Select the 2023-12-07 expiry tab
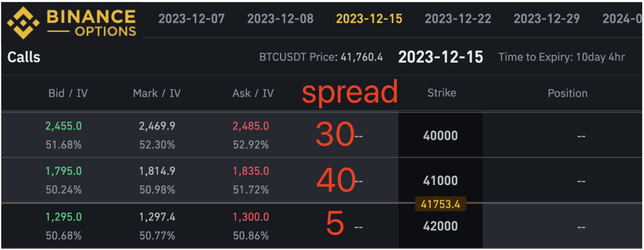Image resolution: width=644 pixels, height=250 pixels. click(191, 19)
